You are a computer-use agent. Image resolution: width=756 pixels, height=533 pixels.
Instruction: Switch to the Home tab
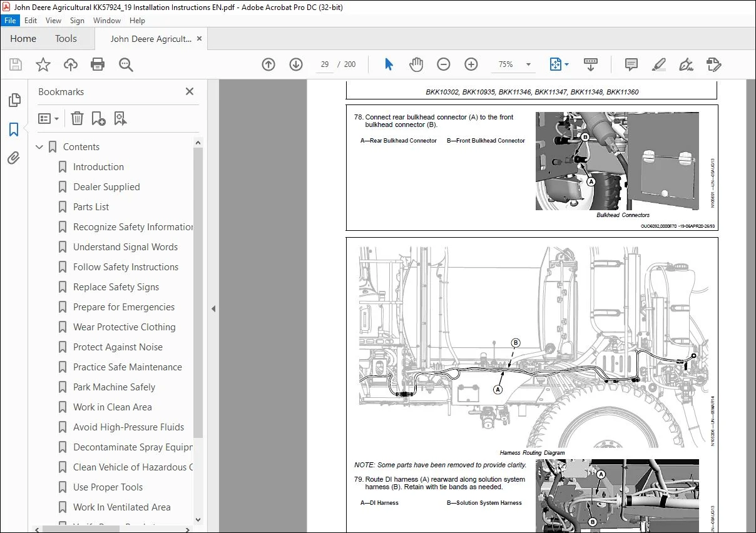(23, 39)
